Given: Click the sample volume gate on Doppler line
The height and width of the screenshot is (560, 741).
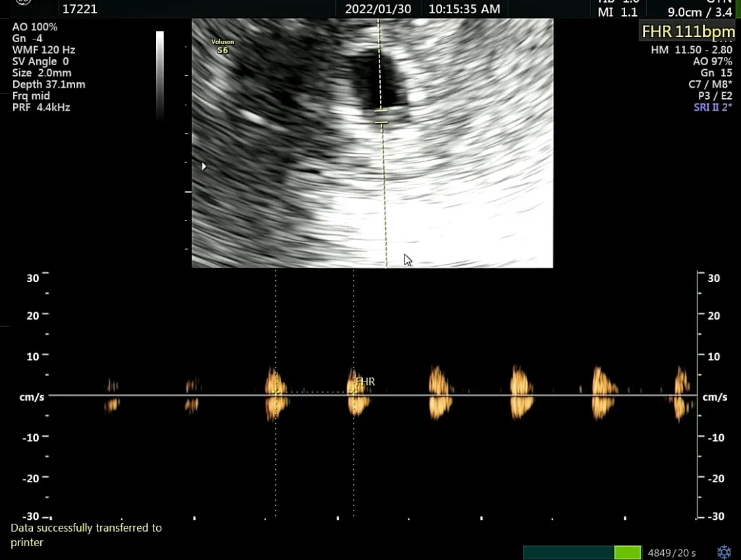Looking at the screenshot, I should [x=381, y=117].
